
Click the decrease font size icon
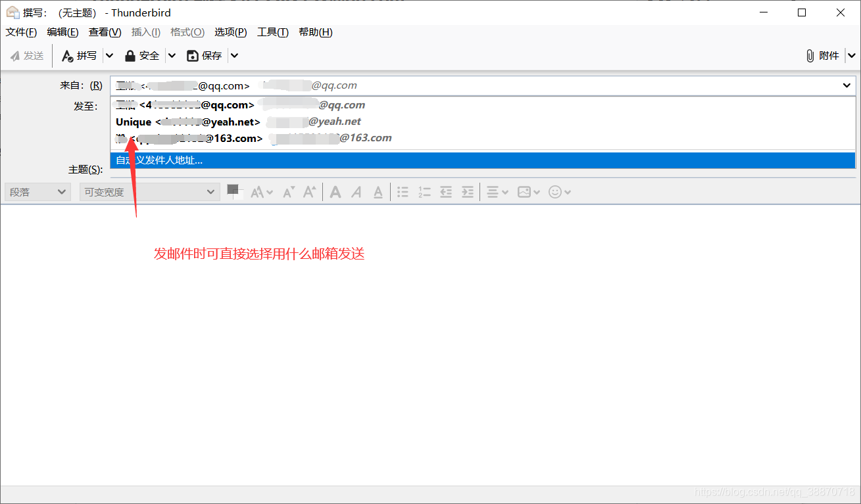click(289, 192)
